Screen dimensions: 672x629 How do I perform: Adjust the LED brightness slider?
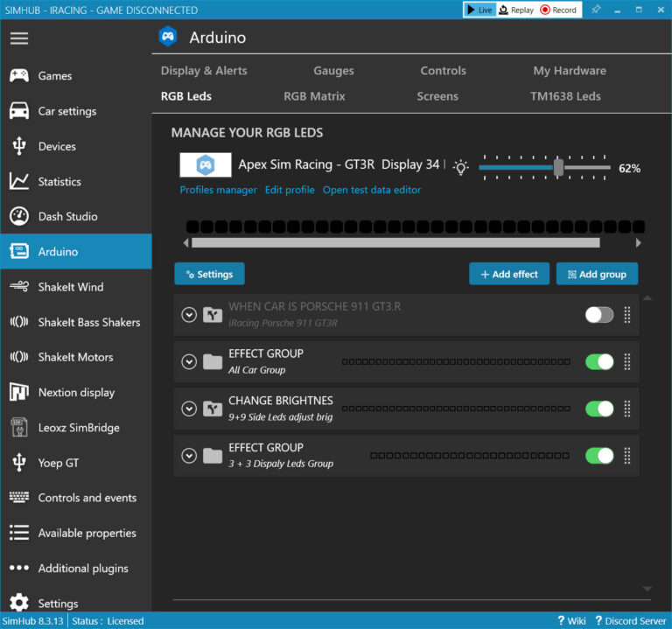pos(558,167)
